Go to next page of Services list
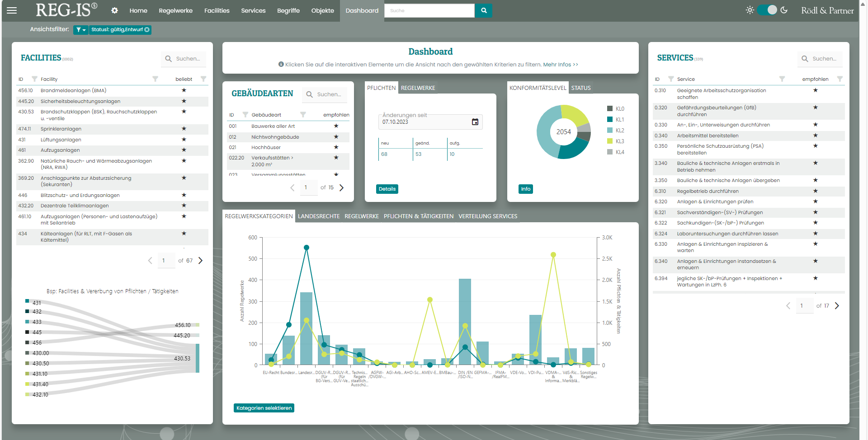This screenshot has height=440, width=868. [x=837, y=306]
